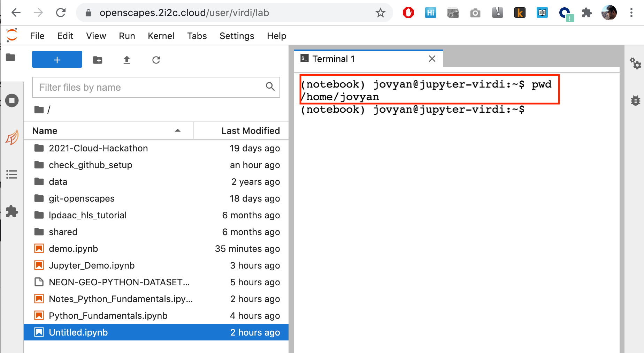Toggle the file browser sidebar

(x=11, y=57)
